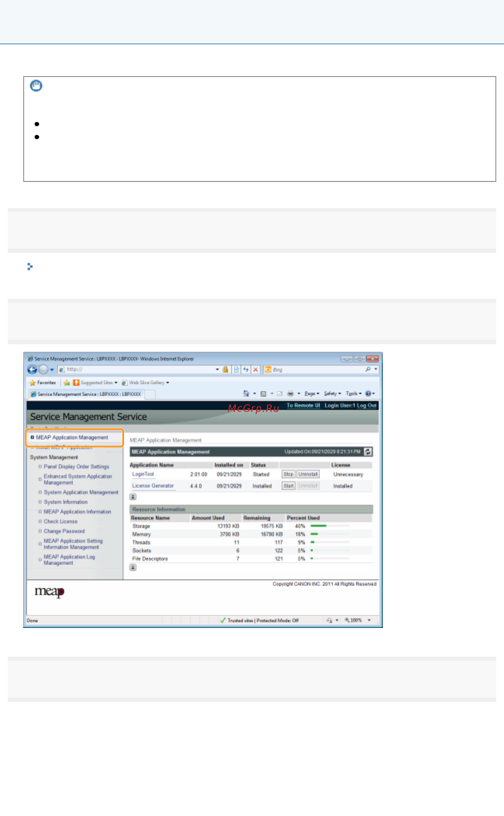Open MEAP Application Information link
Viewport: 504px width, 816px height.
(77, 512)
